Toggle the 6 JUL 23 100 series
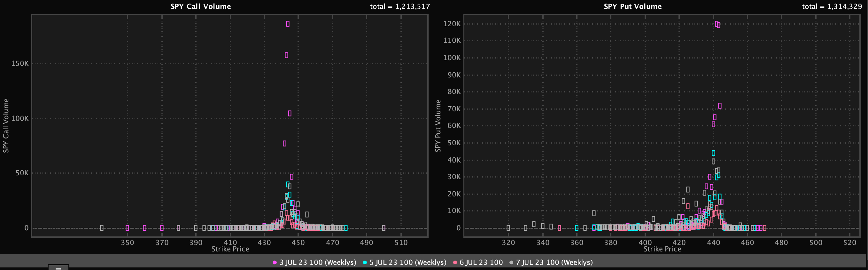868x270 pixels. (481, 262)
